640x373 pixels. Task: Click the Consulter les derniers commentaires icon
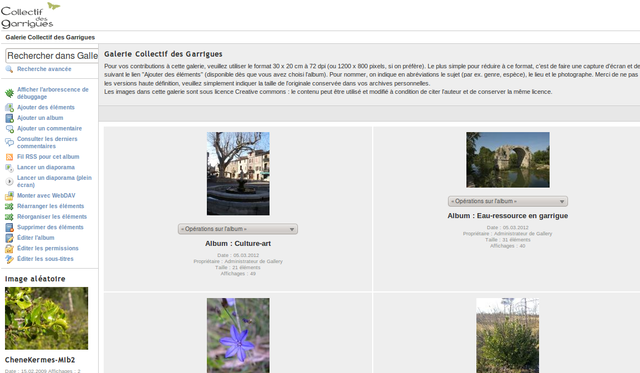(x=9, y=142)
